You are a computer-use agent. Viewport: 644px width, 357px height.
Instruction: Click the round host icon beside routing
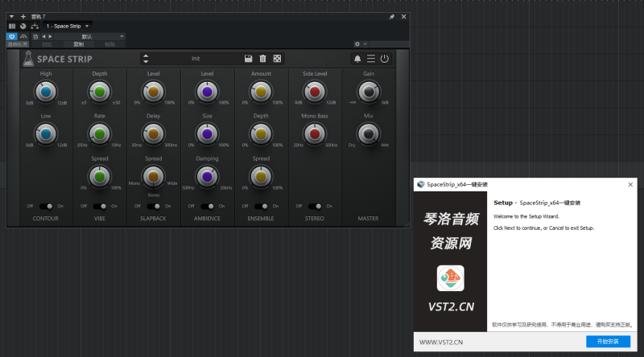[x=23, y=27]
